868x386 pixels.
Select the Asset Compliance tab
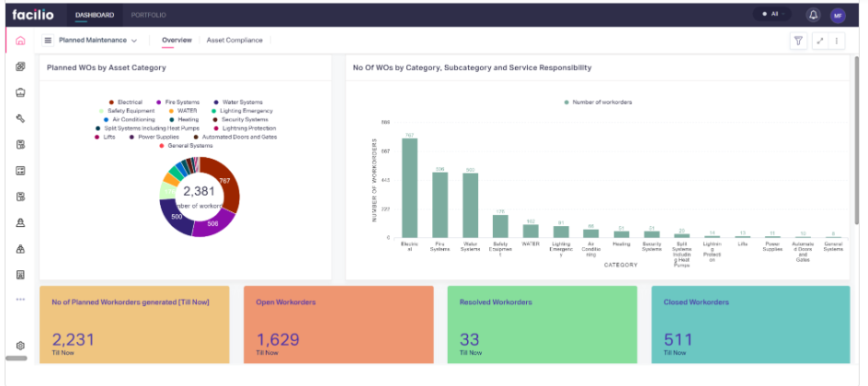pyautogui.click(x=234, y=40)
